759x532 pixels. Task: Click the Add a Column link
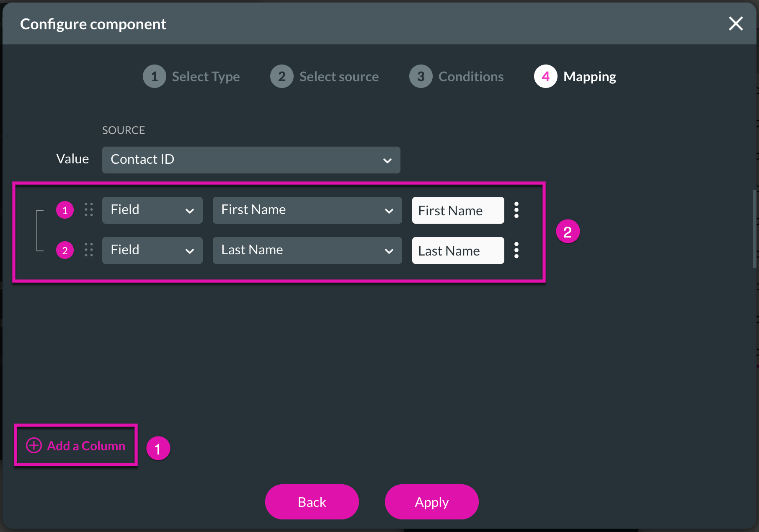click(x=76, y=446)
